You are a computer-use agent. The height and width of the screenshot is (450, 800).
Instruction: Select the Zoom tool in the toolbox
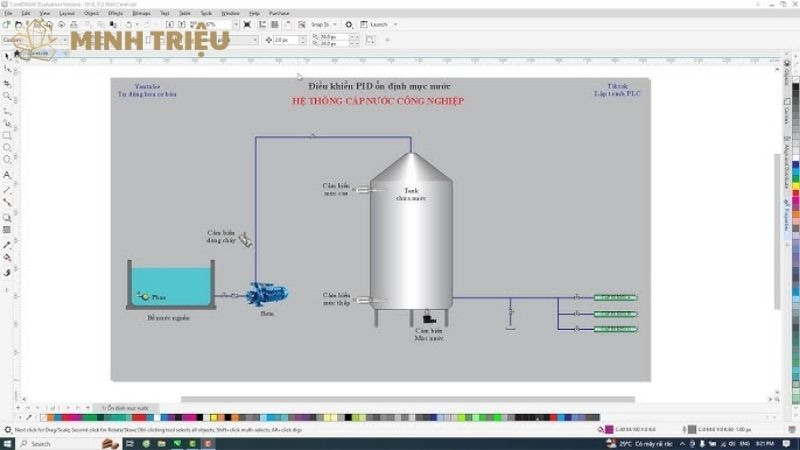7,96
